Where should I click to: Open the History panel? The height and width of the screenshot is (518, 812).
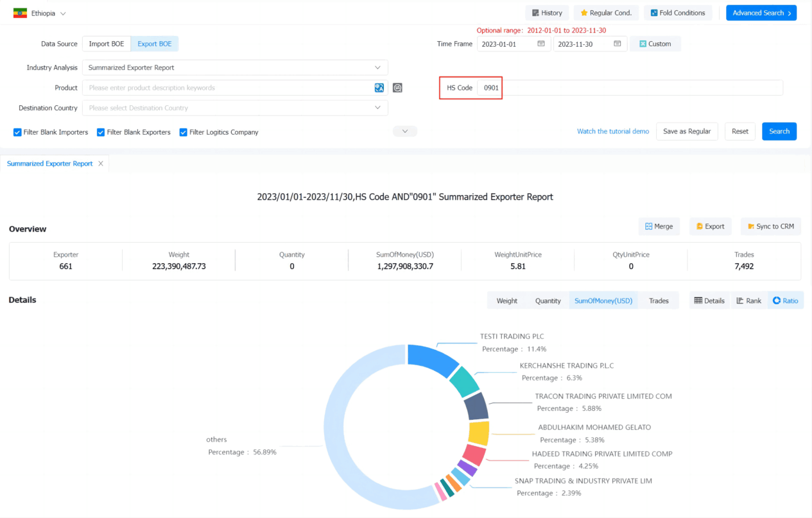(x=547, y=13)
